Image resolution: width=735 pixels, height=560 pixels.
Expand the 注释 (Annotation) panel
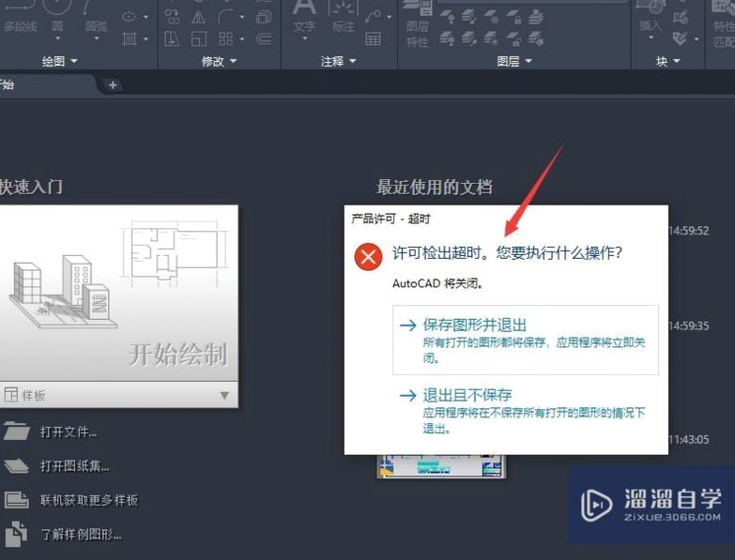pos(339,61)
